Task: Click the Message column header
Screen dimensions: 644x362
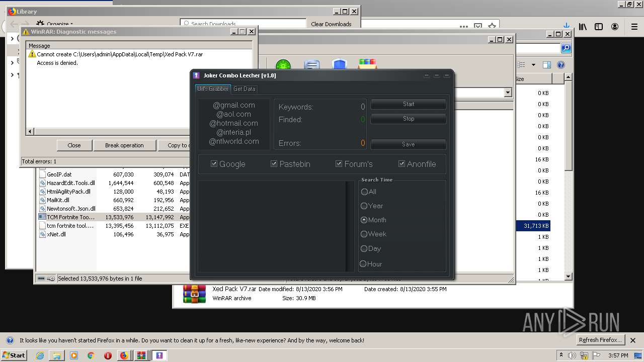Action: [39, 46]
